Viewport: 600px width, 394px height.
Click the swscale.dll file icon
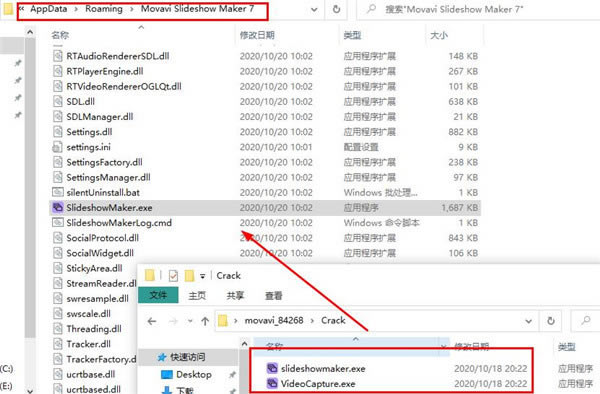(x=57, y=314)
